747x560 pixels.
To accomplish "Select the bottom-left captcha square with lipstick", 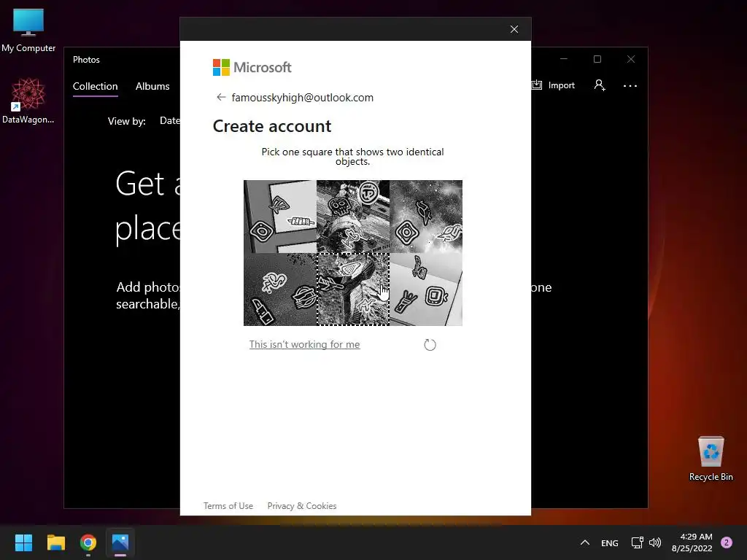I will 279,289.
